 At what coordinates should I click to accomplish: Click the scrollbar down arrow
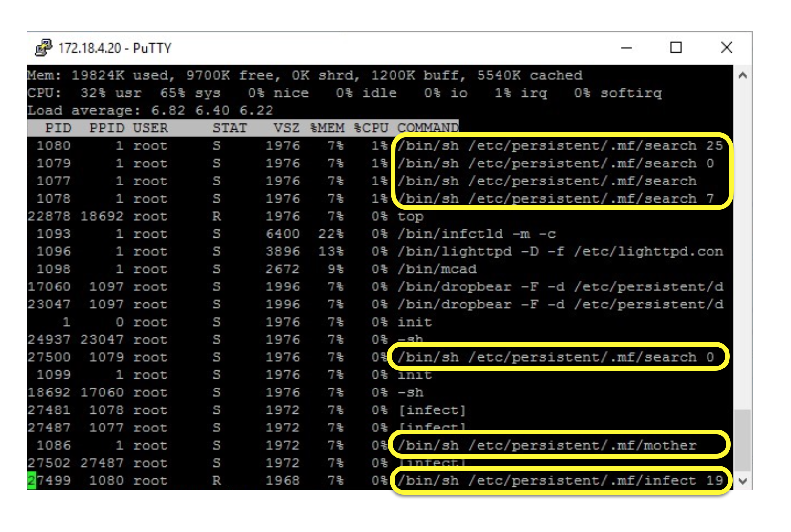[x=743, y=481]
